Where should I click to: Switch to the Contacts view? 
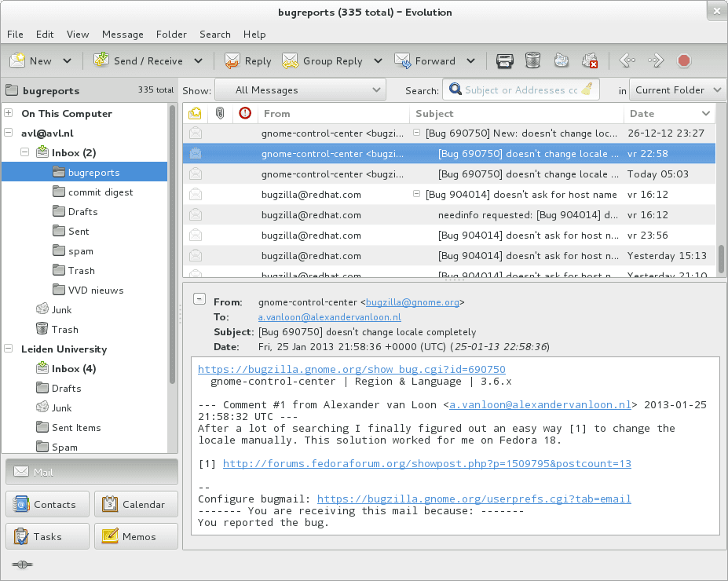click(x=47, y=504)
